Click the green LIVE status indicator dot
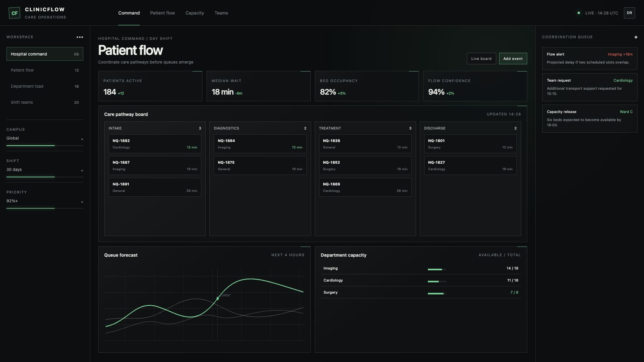Image resolution: width=644 pixels, height=362 pixels. [579, 13]
